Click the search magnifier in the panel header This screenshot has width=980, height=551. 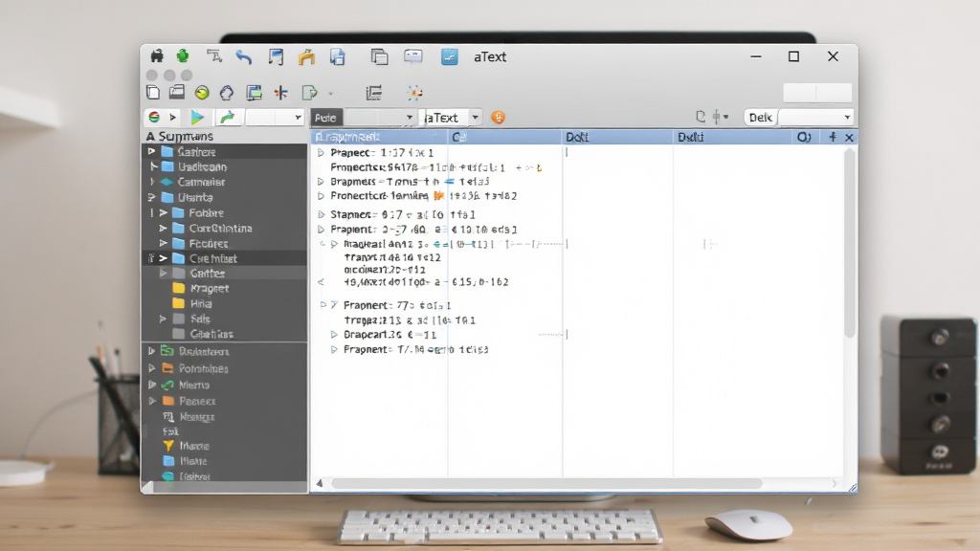pyautogui.click(x=804, y=137)
